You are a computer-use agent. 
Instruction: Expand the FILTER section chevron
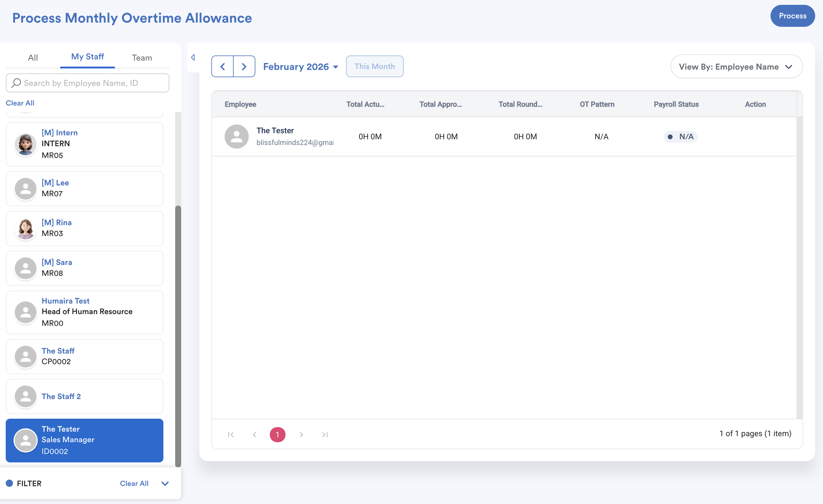165,483
